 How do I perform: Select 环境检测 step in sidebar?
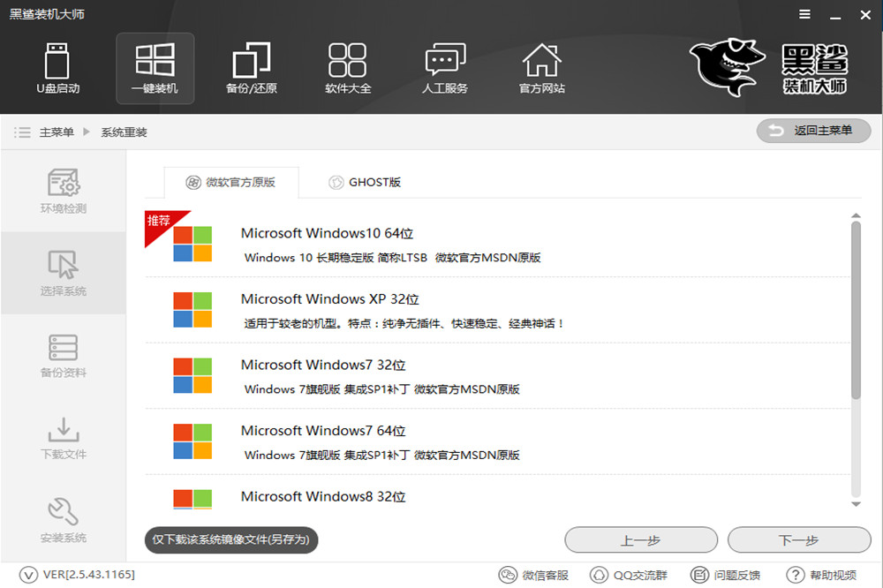tap(63, 191)
